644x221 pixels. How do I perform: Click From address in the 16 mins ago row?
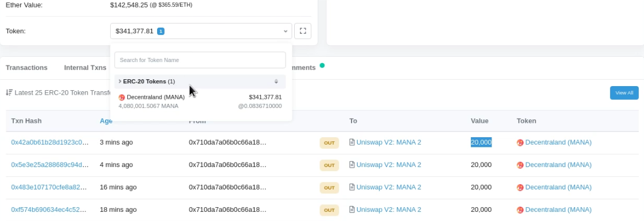point(228,187)
